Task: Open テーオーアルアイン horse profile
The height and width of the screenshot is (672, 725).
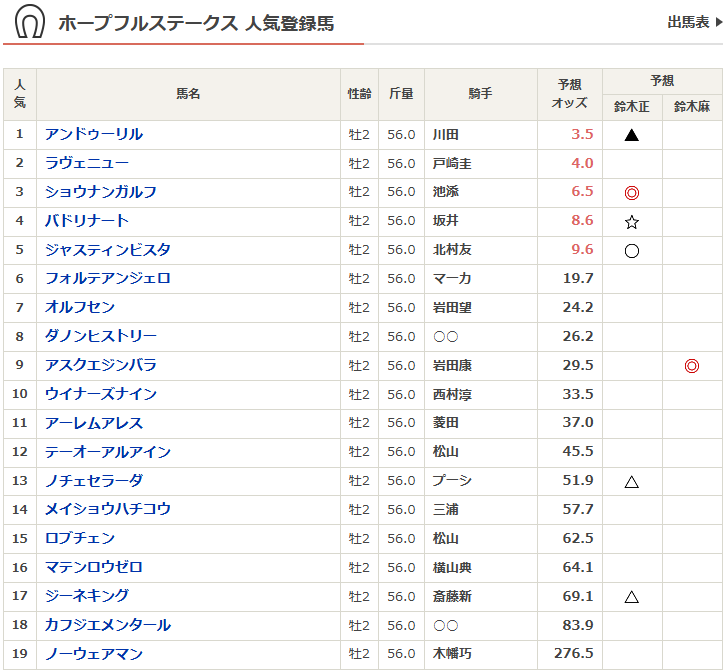Action: click(x=108, y=452)
